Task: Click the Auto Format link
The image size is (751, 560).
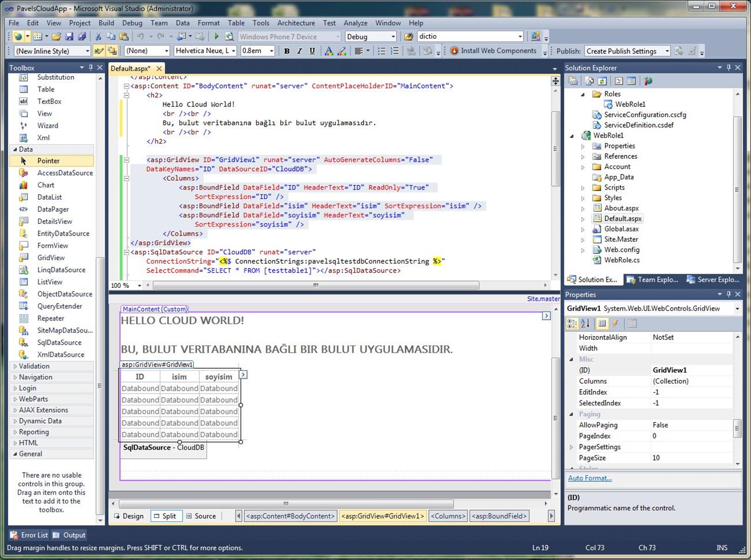Action: coord(590,478)
